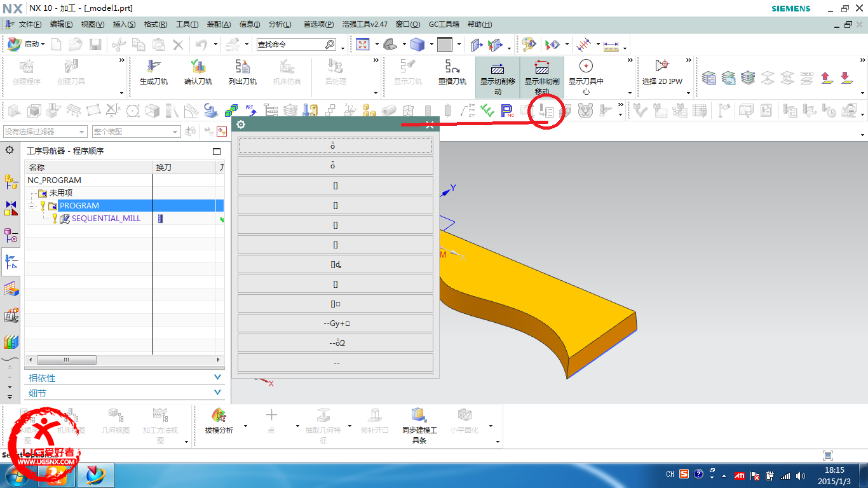
Task: Open the Windows Start button
Action: (x=17, y=476)
